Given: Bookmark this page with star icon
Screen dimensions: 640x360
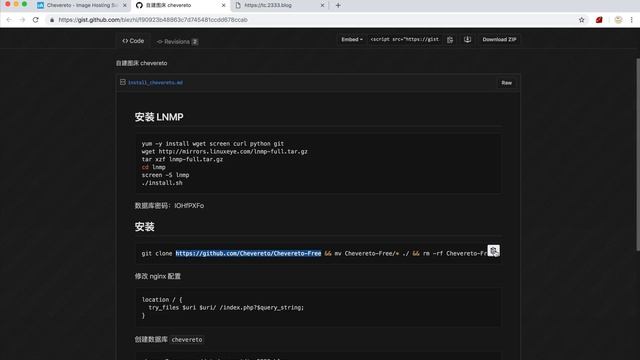Looking at the screenshot, I should point(581,20).
